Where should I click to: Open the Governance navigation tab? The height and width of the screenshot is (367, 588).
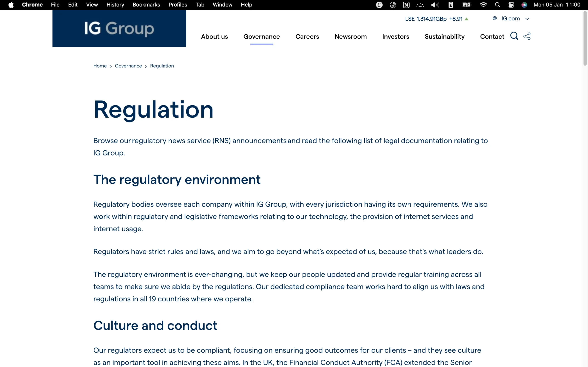pos(261,36)
